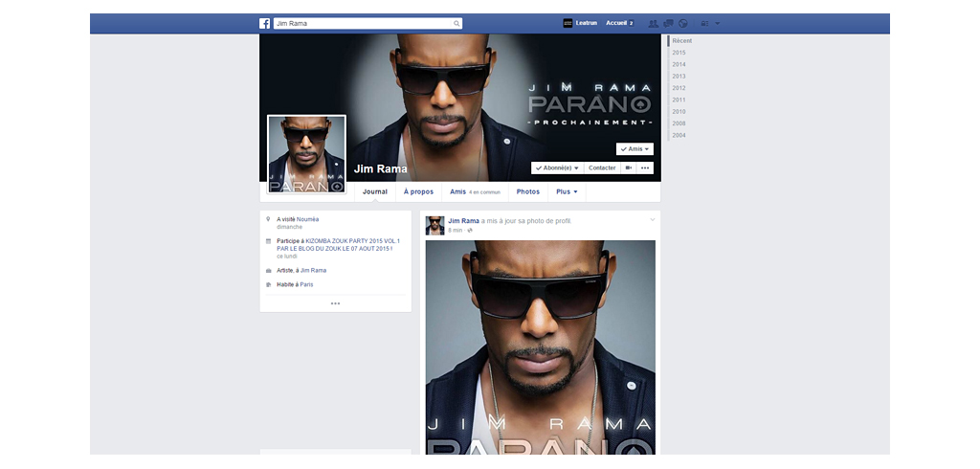Expand the Plus tab dropdown
Screen dimensions: 980x469
[x=567, y=191]
